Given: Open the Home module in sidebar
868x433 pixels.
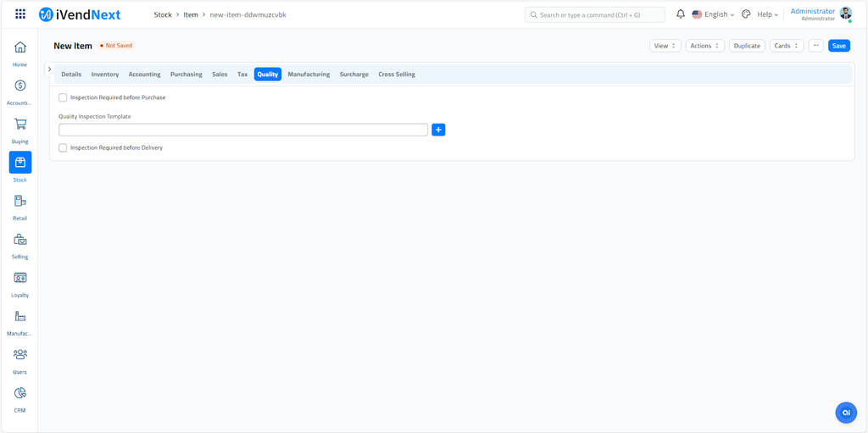Looking at the screenshot, I should pyautogui.click(x=19, y=47).
